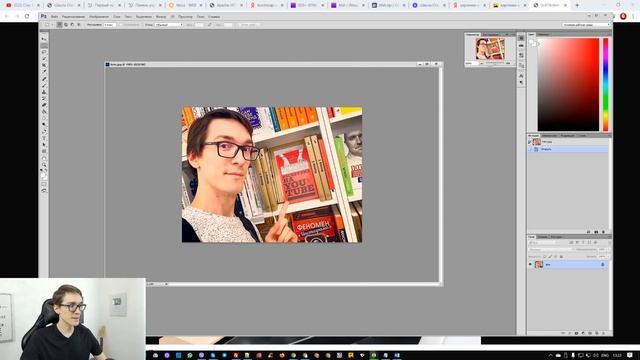The height and width of the screenshot is (360, 640).
Task: Create new snapshot in History panel
Action: click(x=596, y=232)
